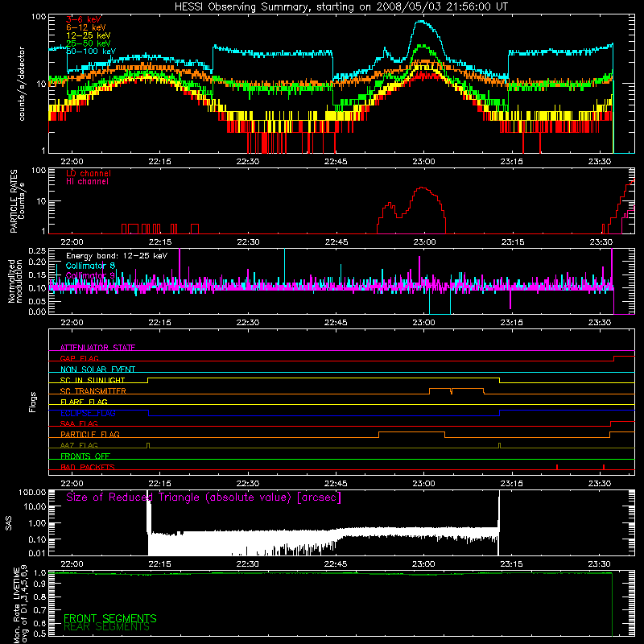The height and width of the screenshot is (644, 644).
Task: Click the 23:30 tick under the flags plot
Action: coord(600,484)
